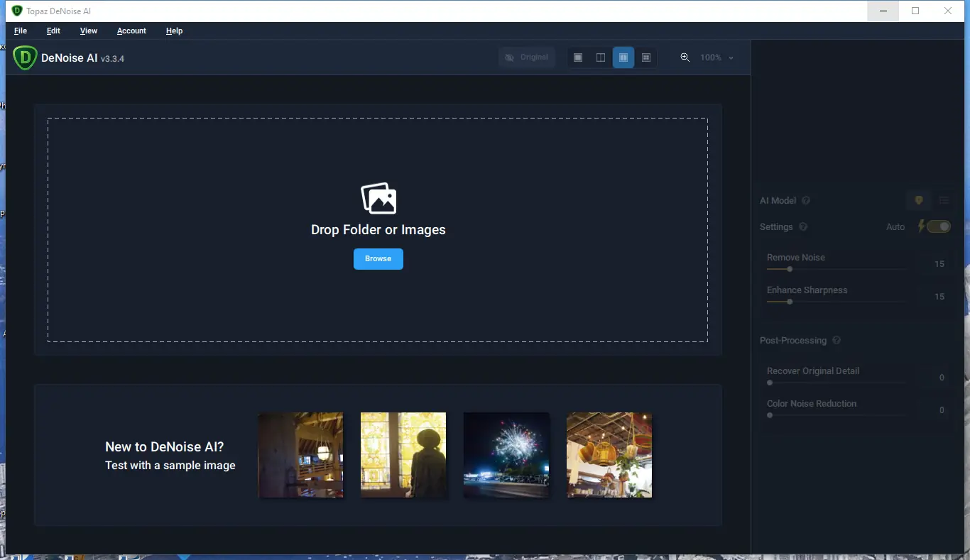This screenshot has height=560, width=970.
Task: Click the Settings help question icon
Action: (803, 227)
